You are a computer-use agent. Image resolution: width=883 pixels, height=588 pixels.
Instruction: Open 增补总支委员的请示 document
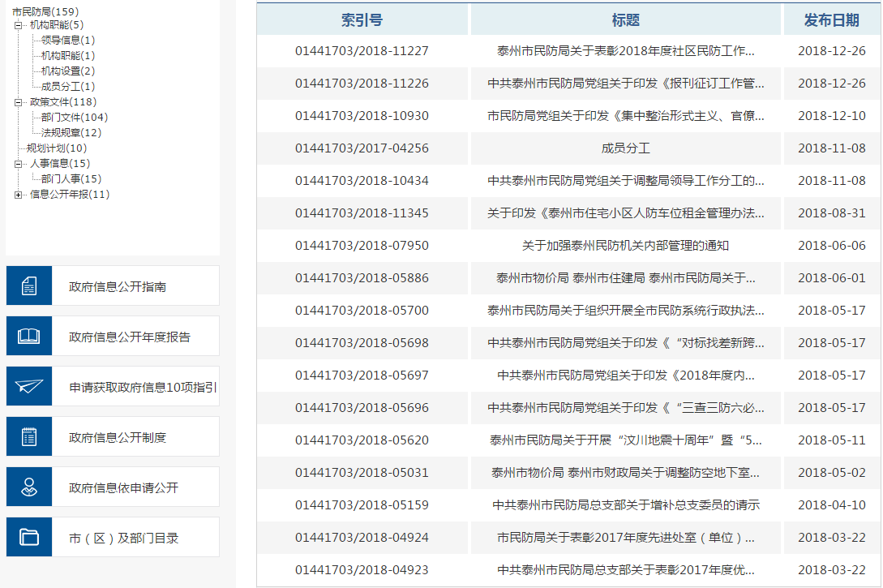tap(626, 504)
